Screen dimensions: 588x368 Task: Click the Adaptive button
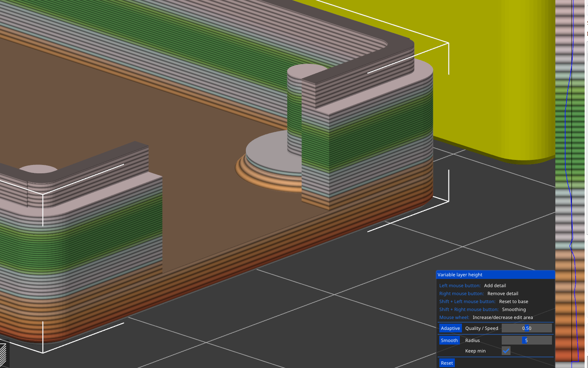(450, 328)
